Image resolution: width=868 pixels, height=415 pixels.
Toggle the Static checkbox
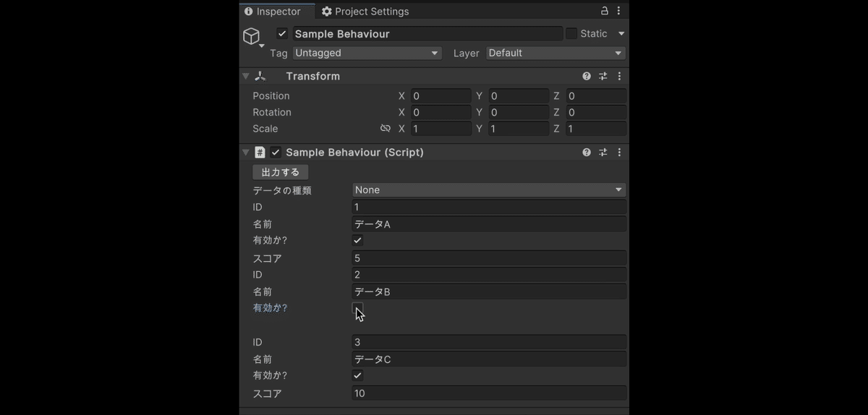(571, 33)
